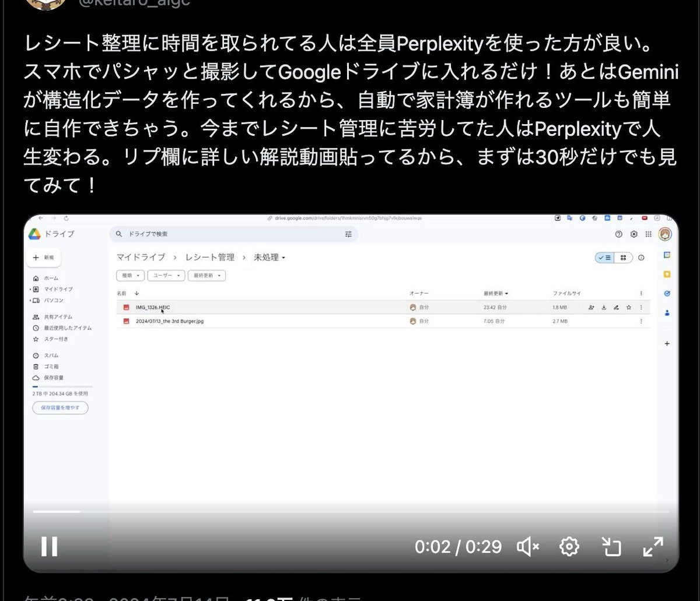
Task: Open 保存容量 storage in sidebar
Action: click(x=49, y=377)
